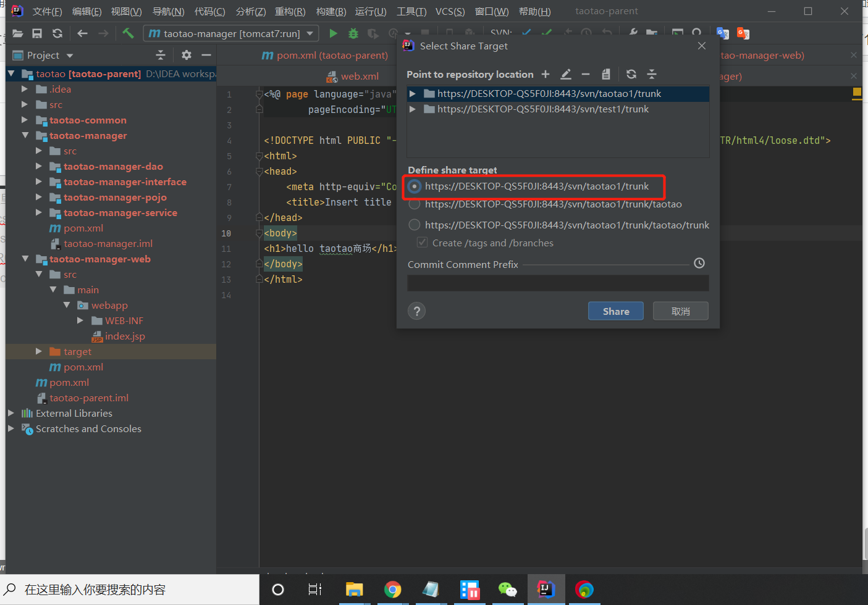The height and width of the screenshot is (605, 868).
Task: Expand the taotao-common module
Action: tap(25, 120)
